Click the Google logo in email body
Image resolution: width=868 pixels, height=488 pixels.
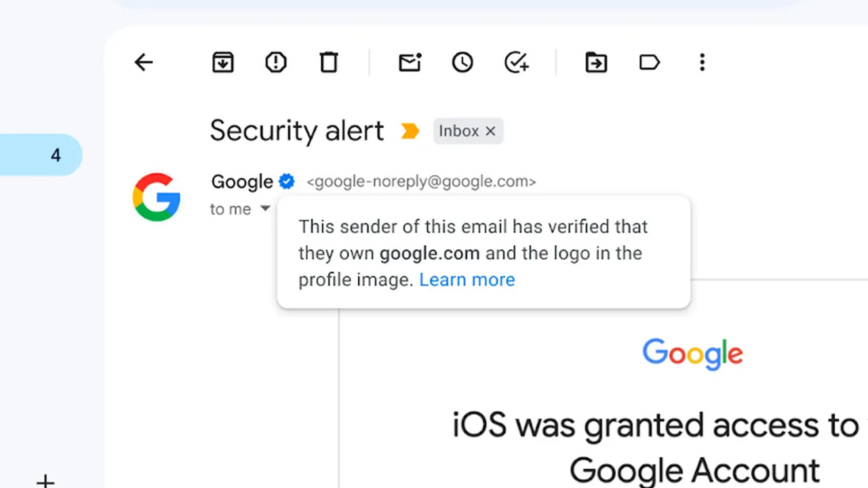click(x=692, y=354)
